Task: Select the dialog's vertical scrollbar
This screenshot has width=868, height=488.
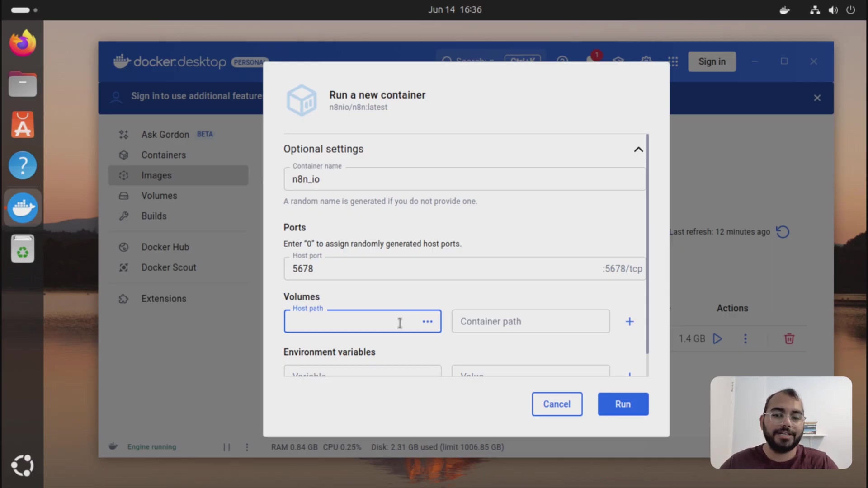Action: [647, 244]
